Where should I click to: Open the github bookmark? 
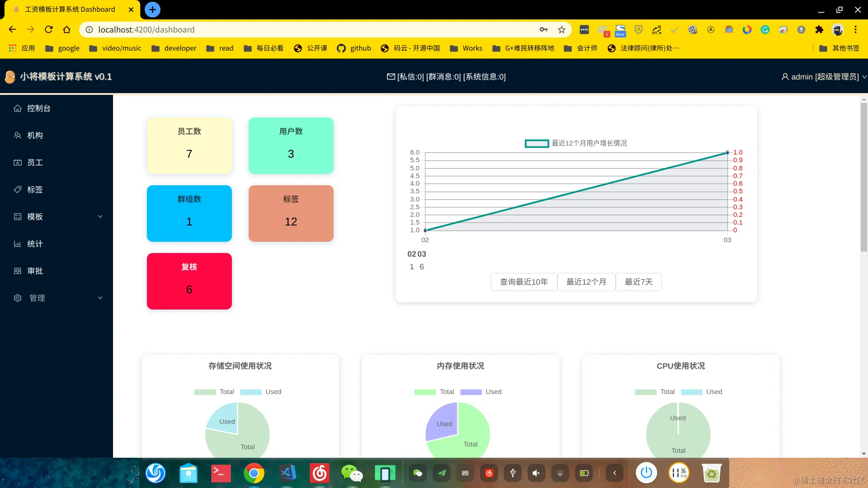[354, 48]
